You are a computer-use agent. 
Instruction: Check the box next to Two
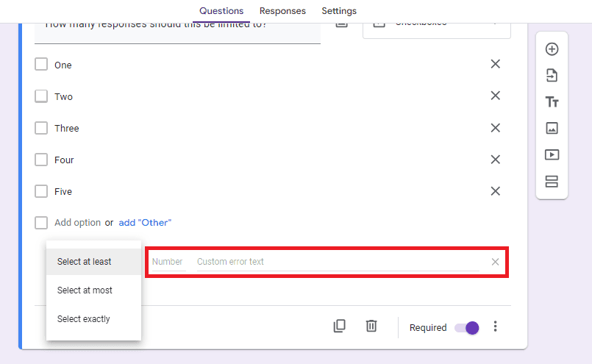pos(41,96)
